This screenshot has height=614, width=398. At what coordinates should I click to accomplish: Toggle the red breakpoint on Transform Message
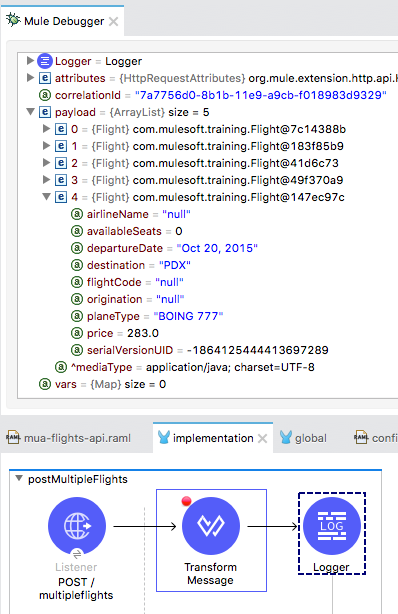pyautogui.click(x=186, y=501)
